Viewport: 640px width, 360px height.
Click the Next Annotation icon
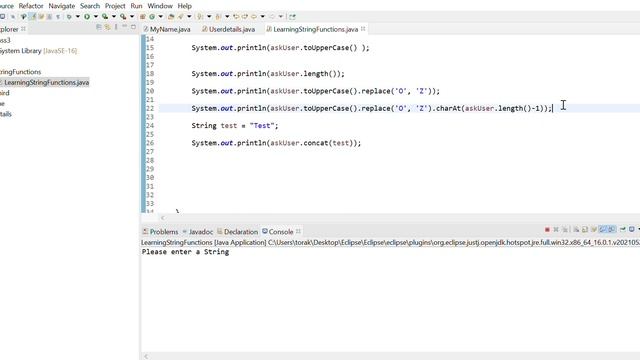coord(200,17)
